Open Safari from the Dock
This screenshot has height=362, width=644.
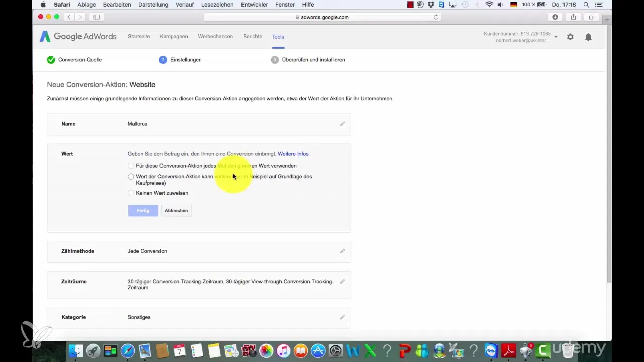(x=128, y=350)
